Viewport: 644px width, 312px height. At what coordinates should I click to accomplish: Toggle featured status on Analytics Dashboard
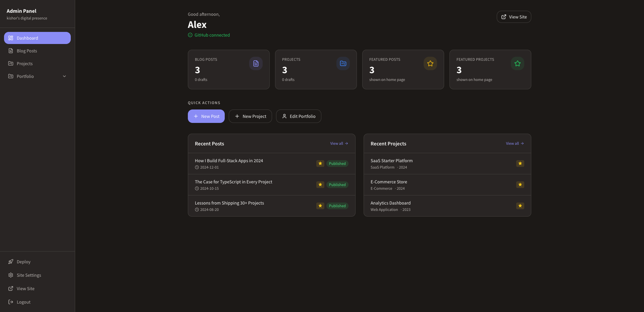tap(520, 206)
